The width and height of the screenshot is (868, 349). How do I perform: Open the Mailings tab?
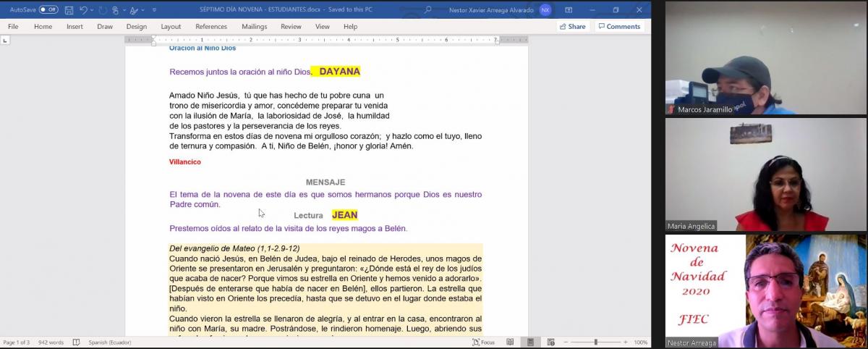[254, 27]
